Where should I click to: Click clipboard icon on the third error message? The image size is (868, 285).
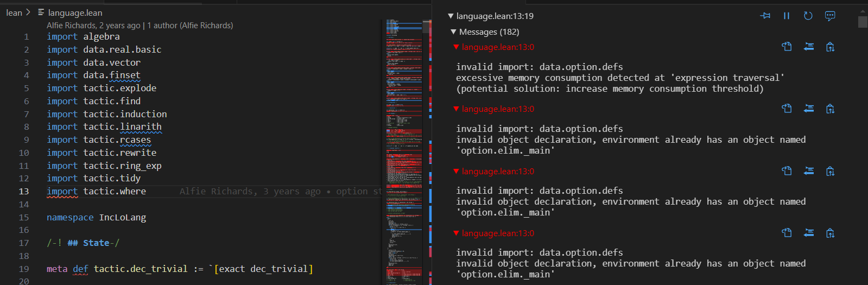(830, 172)
